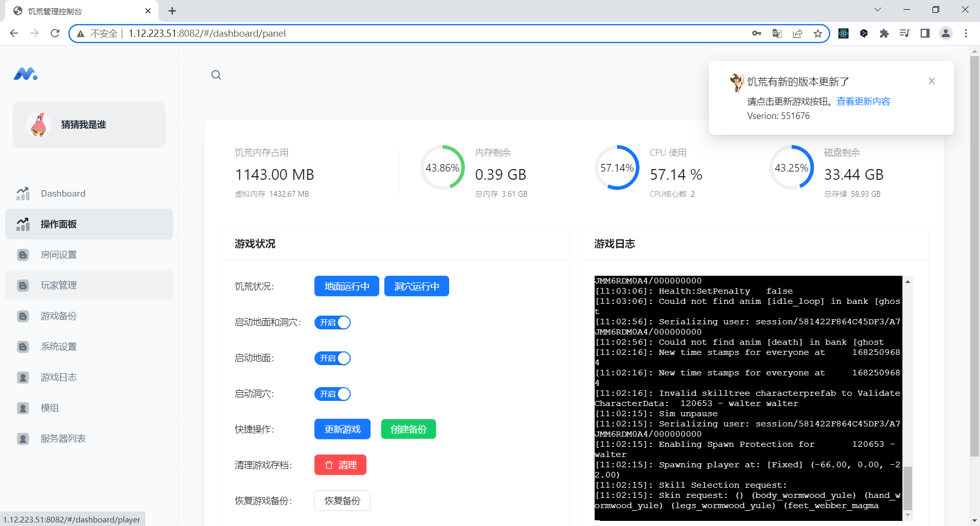Close the update notification popup
Viewport: 980px width, 526px height.
[x=932, y=81]
